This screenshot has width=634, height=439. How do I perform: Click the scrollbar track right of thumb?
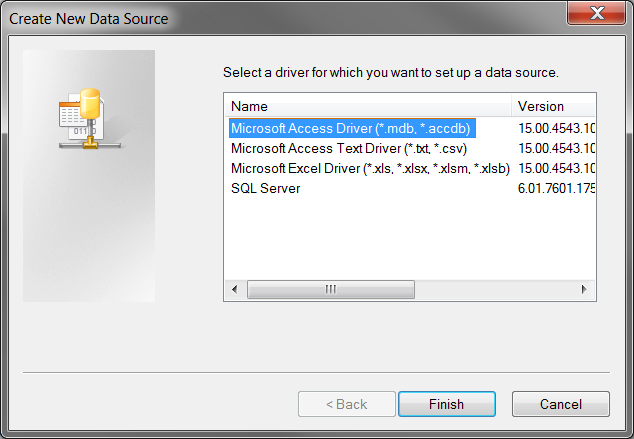[x=490, y=289]
